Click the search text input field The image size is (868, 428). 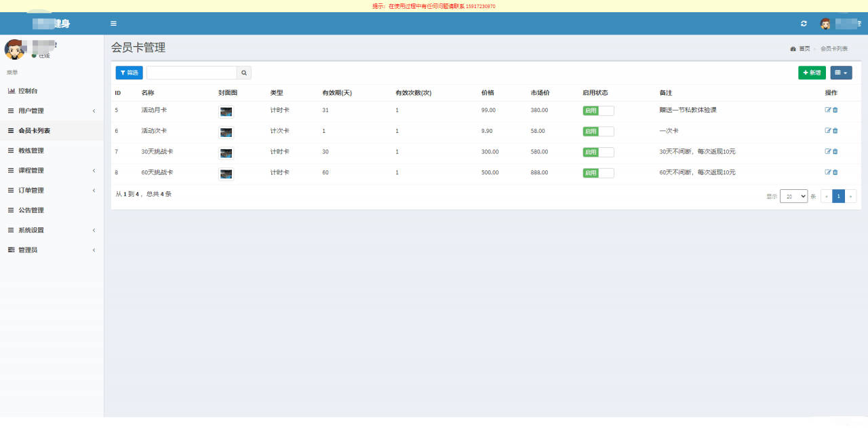click(x=192, y=73)
